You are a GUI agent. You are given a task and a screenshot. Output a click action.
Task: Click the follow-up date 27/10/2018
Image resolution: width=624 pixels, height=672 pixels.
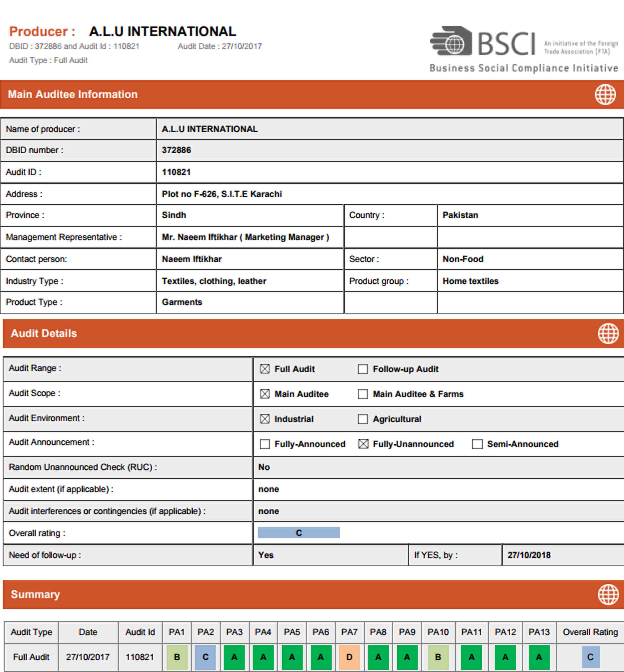pyautogui.click(x=529, y=555)
